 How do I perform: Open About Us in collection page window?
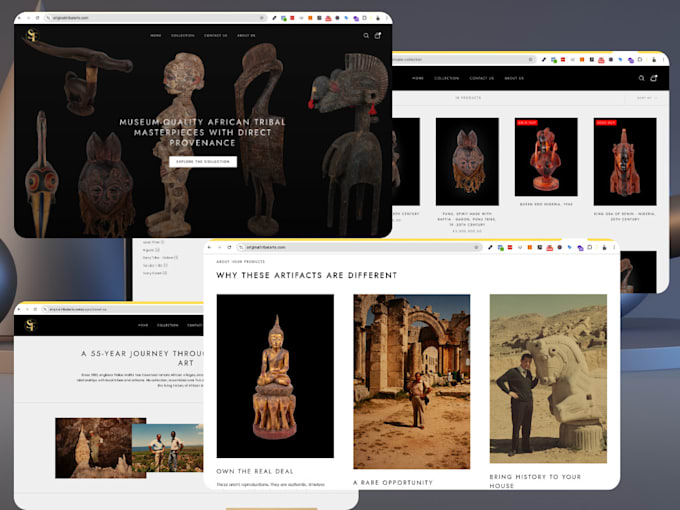click(514, 78)
